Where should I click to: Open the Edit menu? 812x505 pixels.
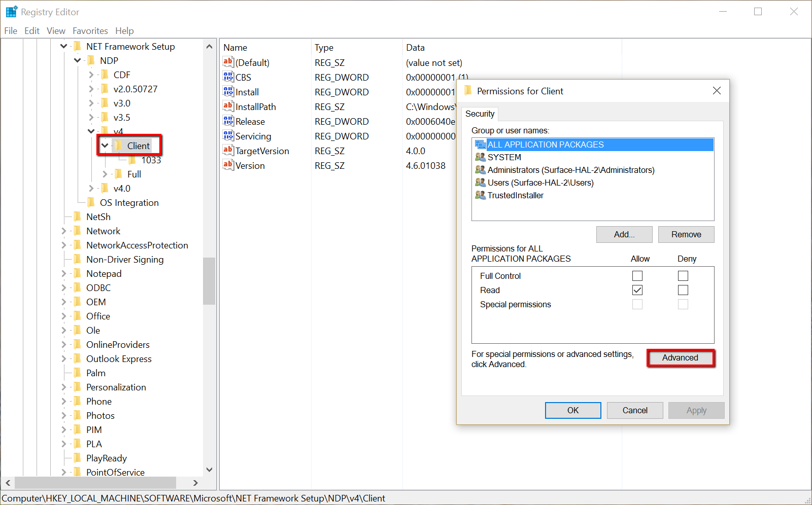[x=32, y=31]
